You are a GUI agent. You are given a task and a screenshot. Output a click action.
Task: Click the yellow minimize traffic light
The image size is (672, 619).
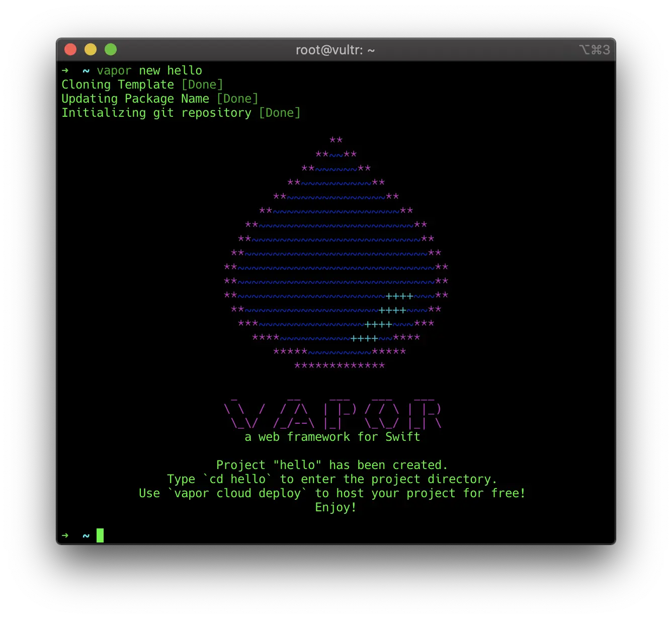pos(91,49)
